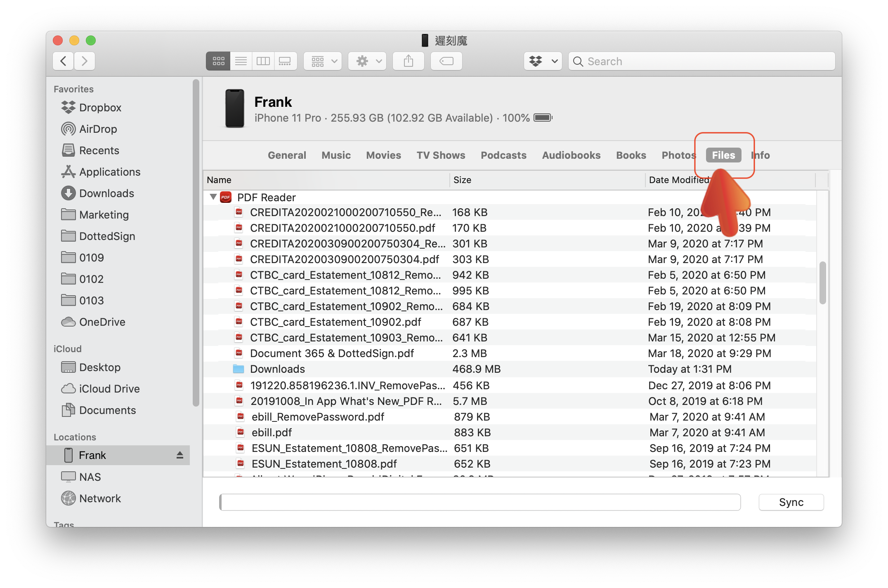Select the Frank device in Locations
This screenshot has height=588, width=888.
pyautogui.click(x=118, y=455)
